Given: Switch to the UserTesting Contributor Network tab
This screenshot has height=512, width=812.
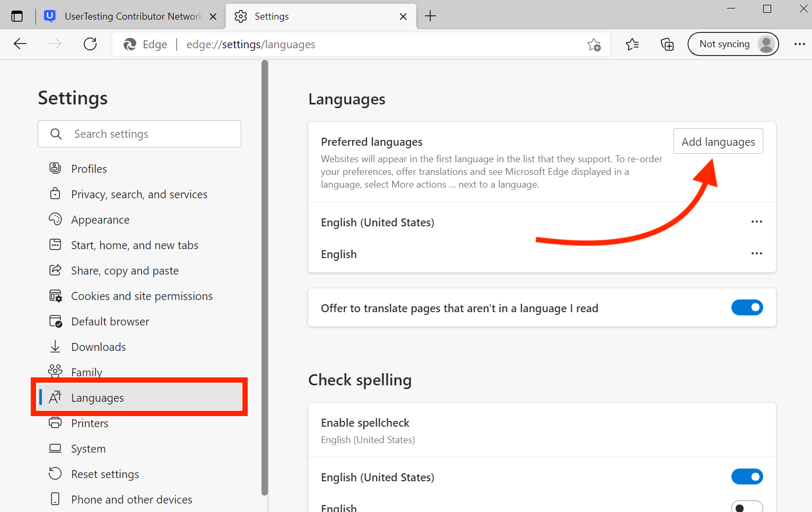Looking at the screenshot, I should click(x=130, y=16).
